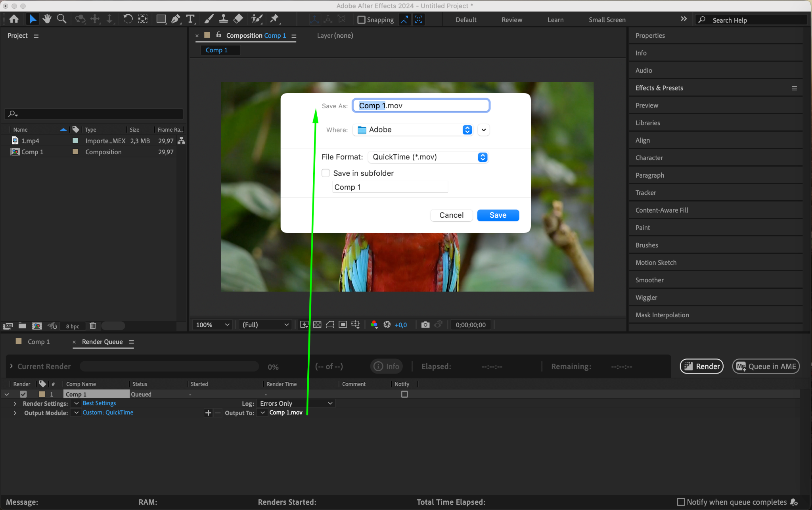Check Save in subfolder option
Image resolution: width=812 pixels, height=510 pixels.
326,173
